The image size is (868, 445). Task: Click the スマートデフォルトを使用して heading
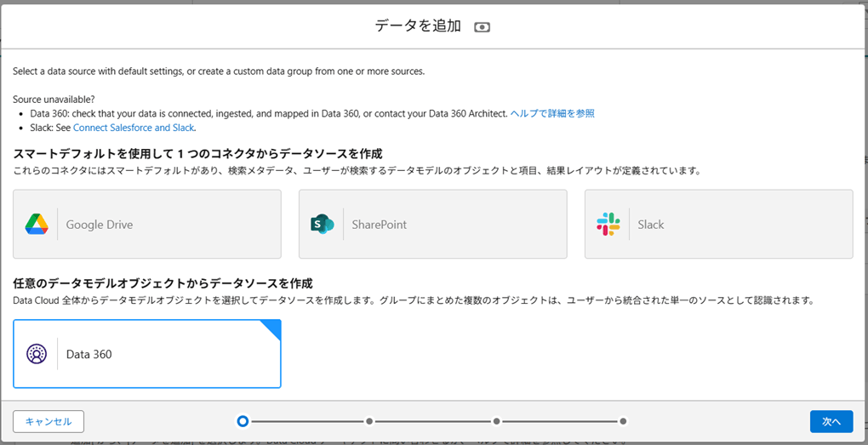[197, 153]
